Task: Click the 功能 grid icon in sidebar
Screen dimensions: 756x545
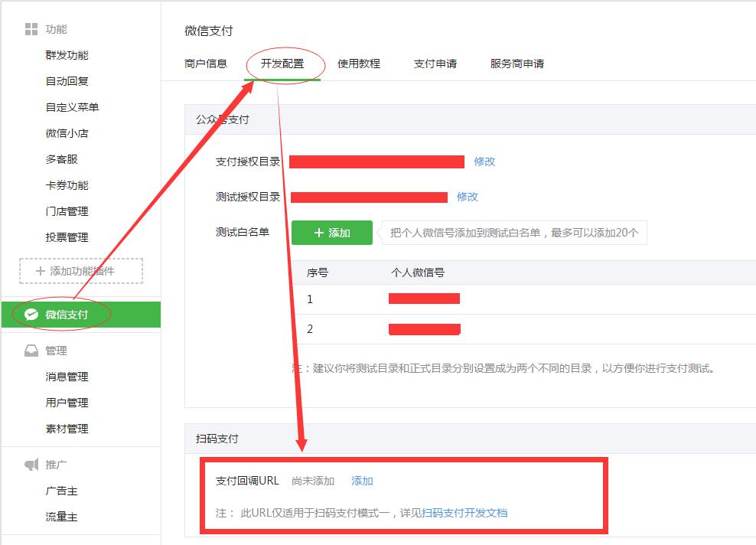Action: pyautogui.click(x=31, y=29)
